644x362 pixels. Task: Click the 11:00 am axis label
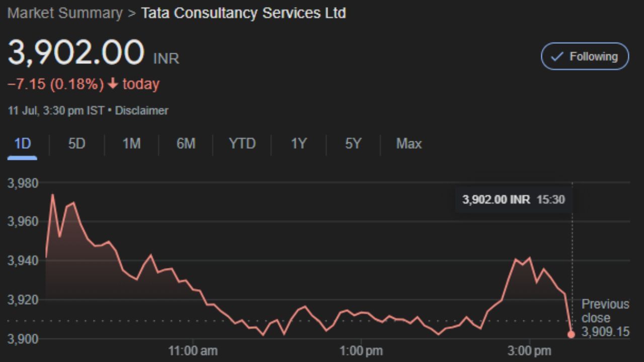click(x=193, y=350)
